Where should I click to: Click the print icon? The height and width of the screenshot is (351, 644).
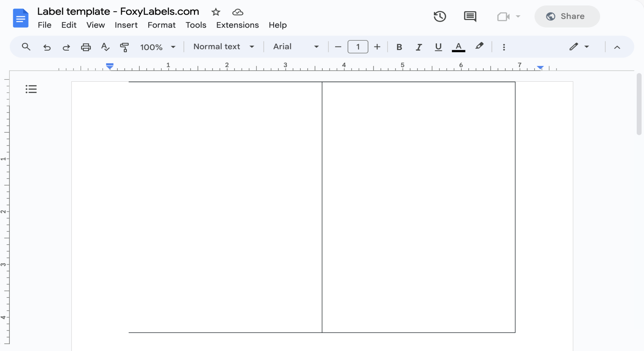[86, 47]
